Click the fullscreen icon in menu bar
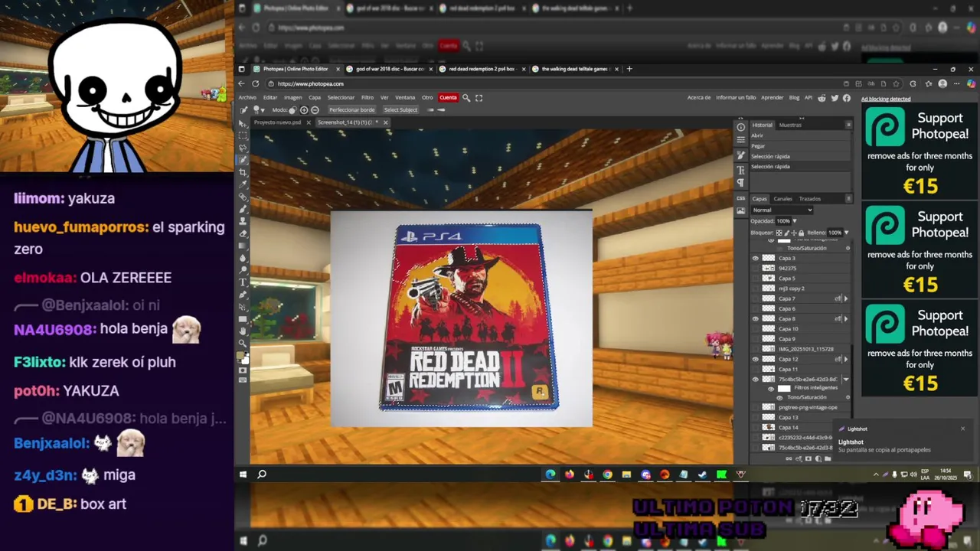 (479, 98)
